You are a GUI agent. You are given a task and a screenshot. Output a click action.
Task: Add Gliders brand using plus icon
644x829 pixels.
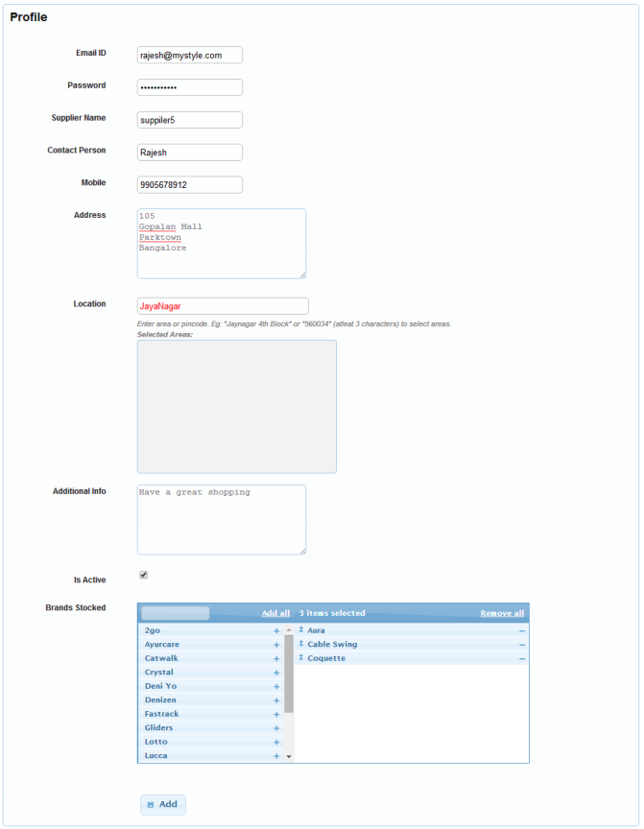click(276, 728)
